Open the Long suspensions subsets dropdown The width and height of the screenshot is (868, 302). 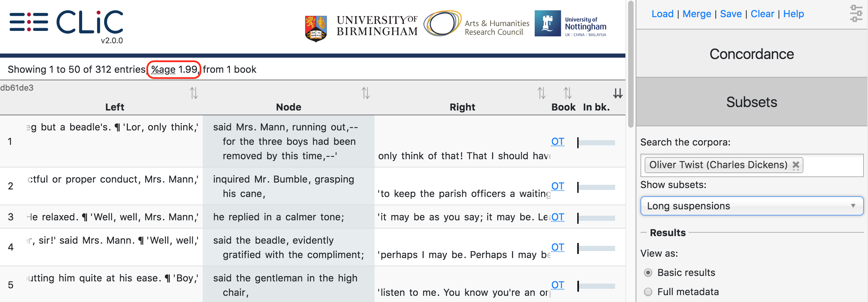(752, 206)
